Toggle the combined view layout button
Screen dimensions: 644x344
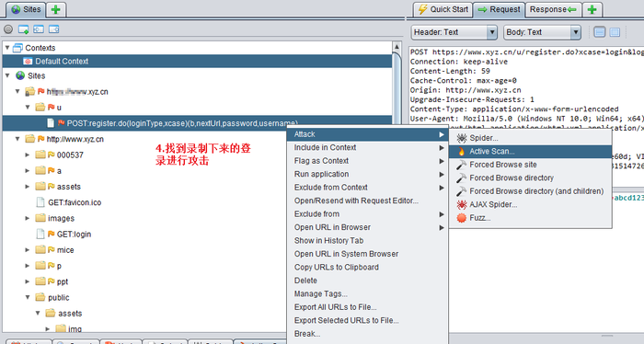(615, 32)
